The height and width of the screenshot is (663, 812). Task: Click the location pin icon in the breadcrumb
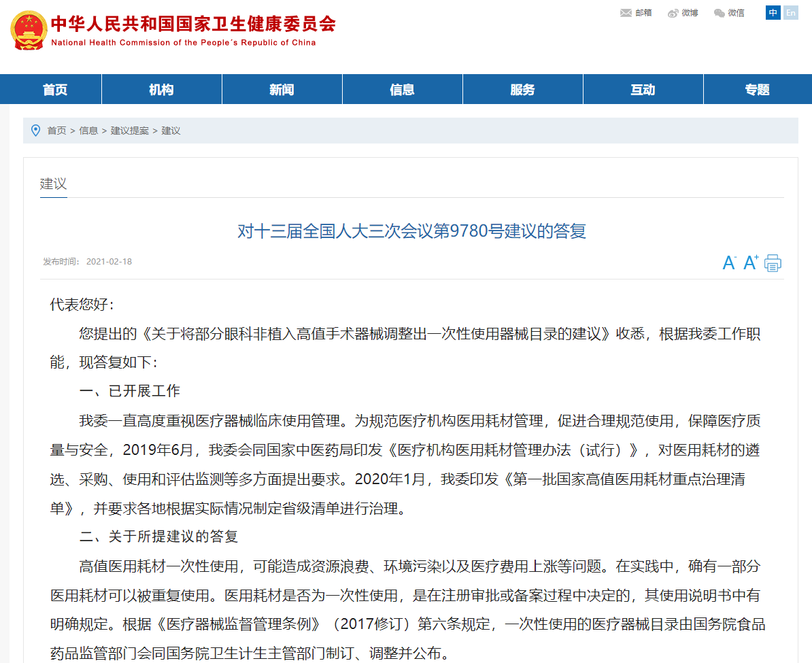(36, 131)
